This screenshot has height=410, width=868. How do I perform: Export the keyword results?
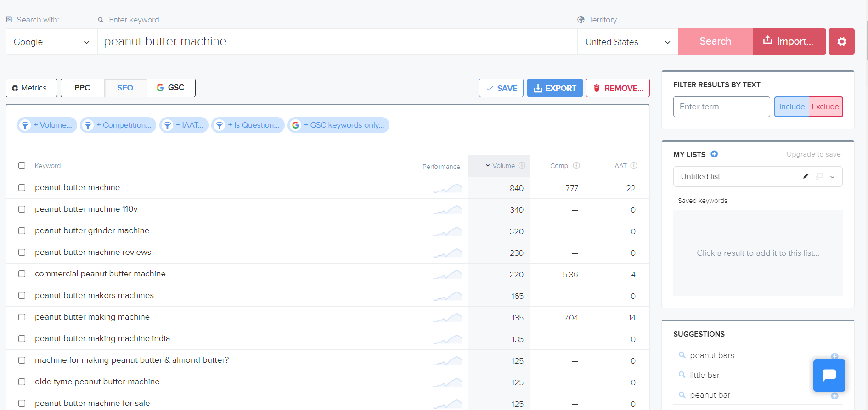(x=555, y=88)
